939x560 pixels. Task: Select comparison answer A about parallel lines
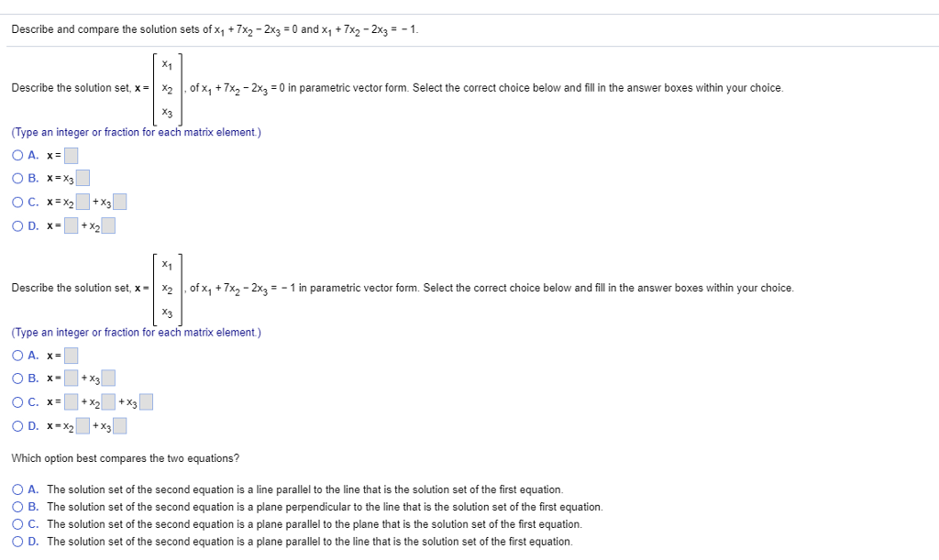17,489
